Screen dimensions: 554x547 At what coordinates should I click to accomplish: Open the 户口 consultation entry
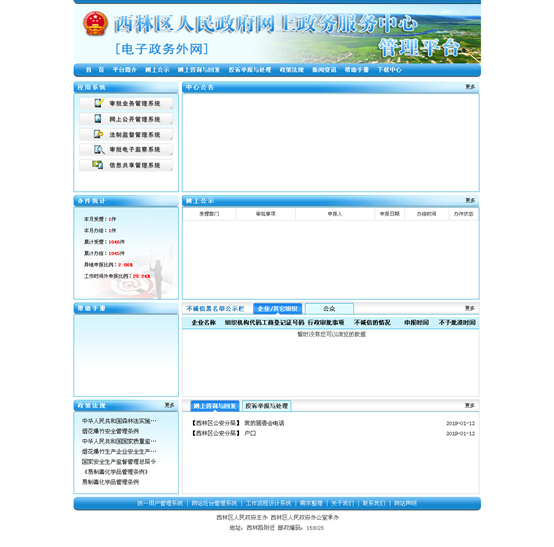pyautogui.click(x=250, y=433)
